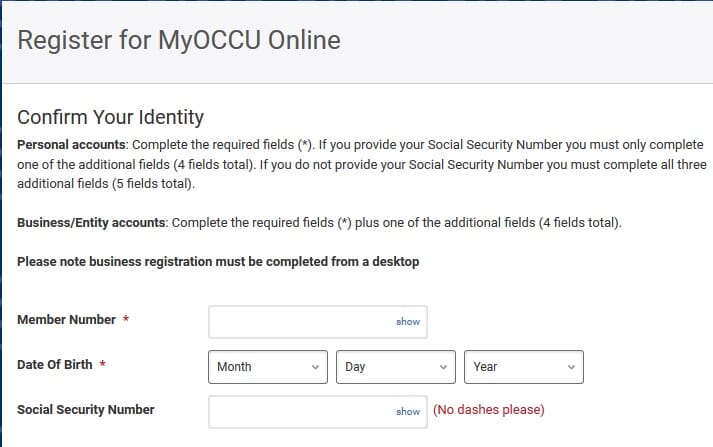
Task: Click the red asterisk beside Member Number
Action: pos(126,320)
